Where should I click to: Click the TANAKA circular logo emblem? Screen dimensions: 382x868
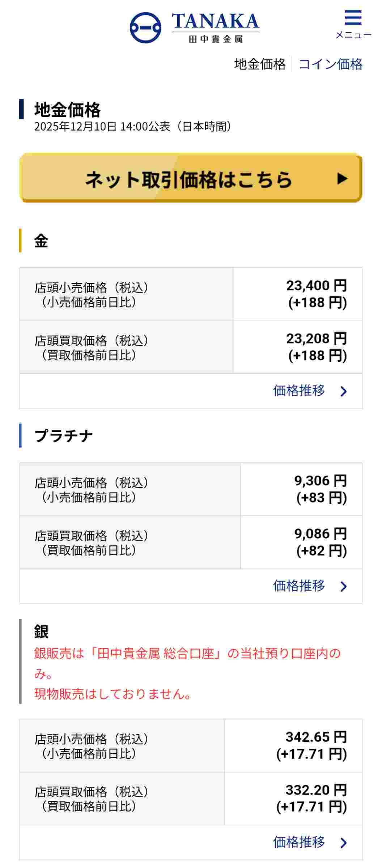pyautogui.click(x=145, y=27)
